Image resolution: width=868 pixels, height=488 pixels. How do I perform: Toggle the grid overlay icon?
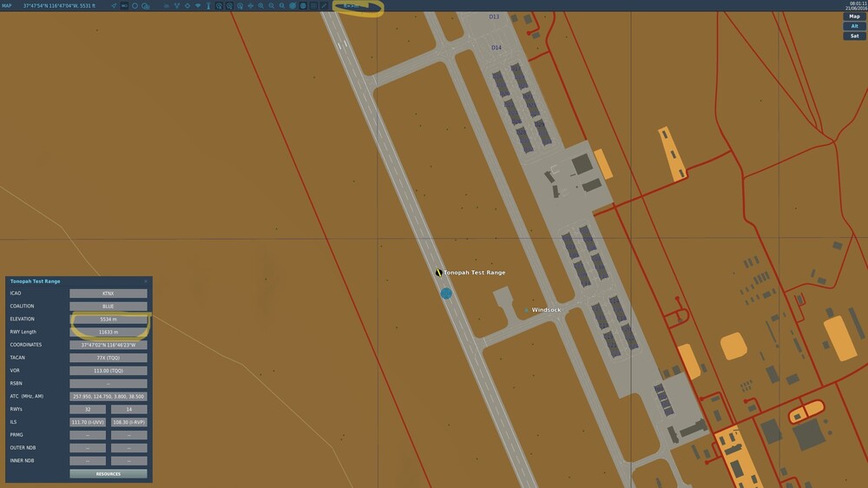pyautogui.click(x=313, y=5)
